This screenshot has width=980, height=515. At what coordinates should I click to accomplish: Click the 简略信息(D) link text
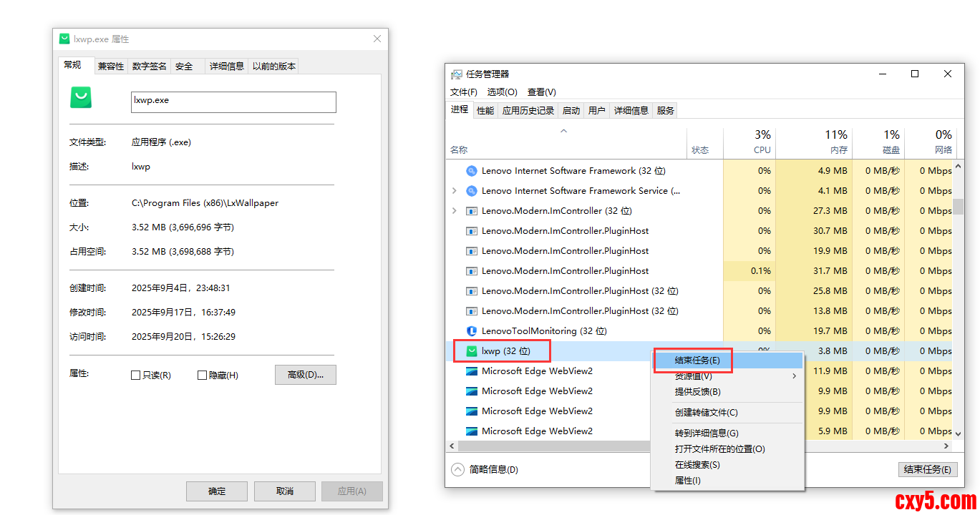(494, 469)
